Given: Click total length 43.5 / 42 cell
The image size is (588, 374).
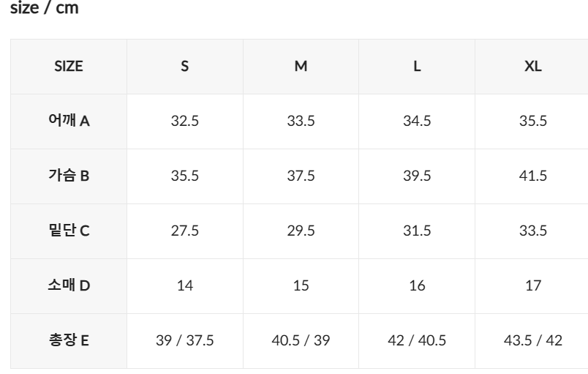Looking at the screenshot, I should [x=532, y=340].
